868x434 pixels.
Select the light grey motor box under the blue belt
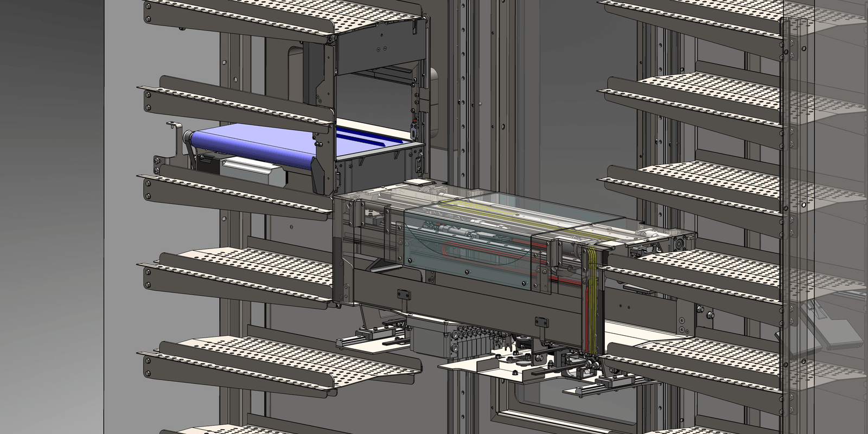point(253,173)
